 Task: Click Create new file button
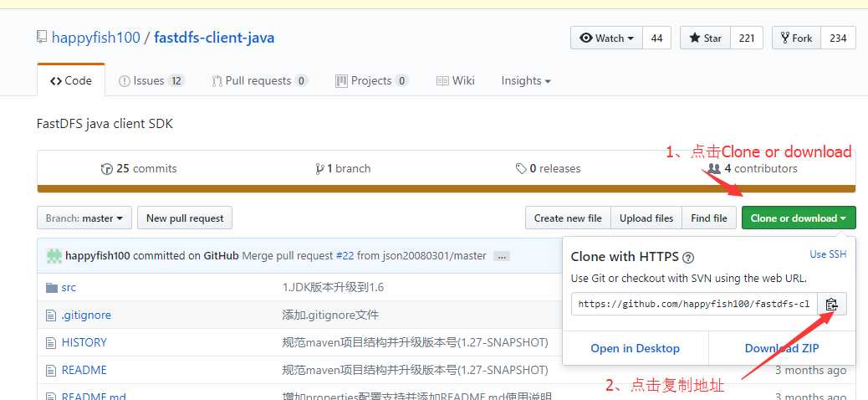tap(568, 218)
